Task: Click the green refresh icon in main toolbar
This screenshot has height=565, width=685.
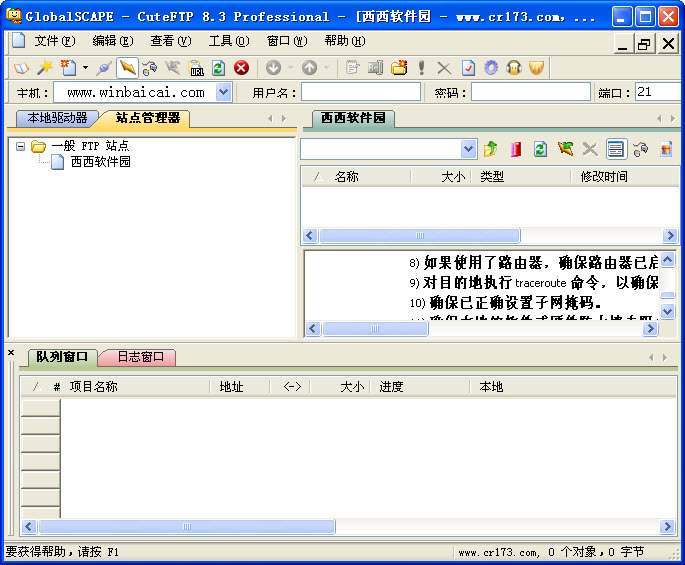Action: click(x=218, y=68)
